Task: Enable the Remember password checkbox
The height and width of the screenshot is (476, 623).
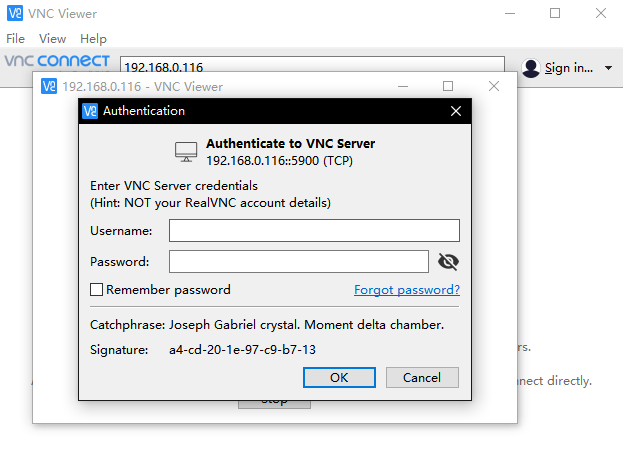Action: 96,290
